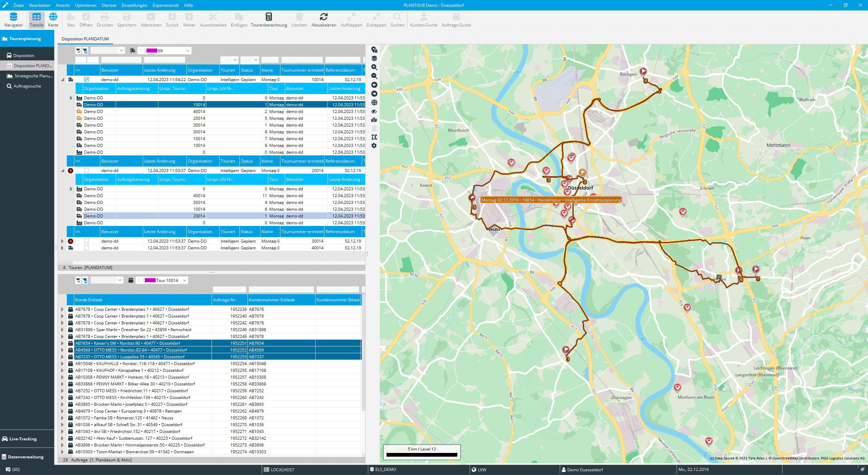Expand the tour 30014 row
Viewport: 868px width, 475px height.
click(62, 241)
